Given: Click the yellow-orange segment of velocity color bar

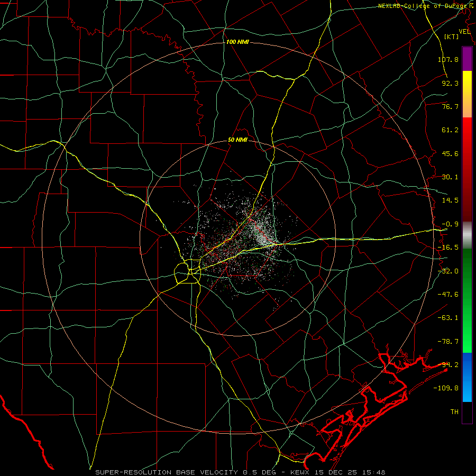Looking at the screenshot, I should coord(467,94).
